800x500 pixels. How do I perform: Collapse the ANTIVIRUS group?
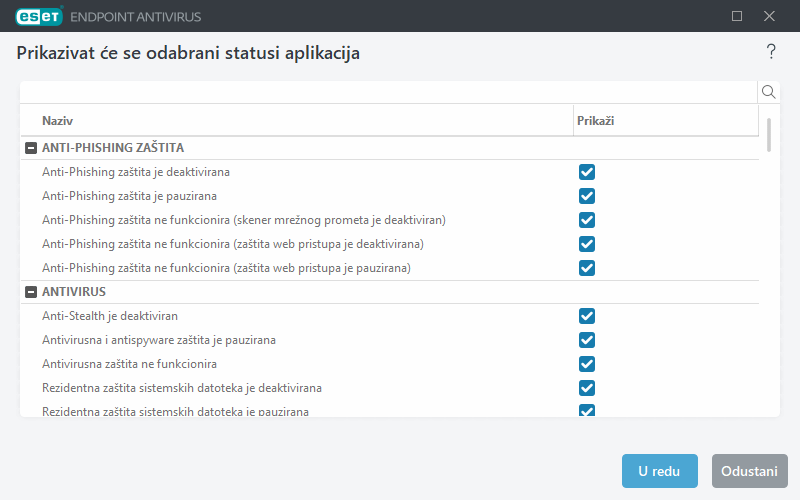(31, 292)
